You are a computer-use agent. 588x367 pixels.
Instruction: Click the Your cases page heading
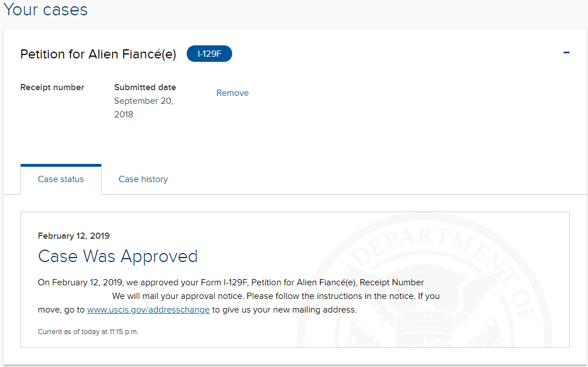46,10
